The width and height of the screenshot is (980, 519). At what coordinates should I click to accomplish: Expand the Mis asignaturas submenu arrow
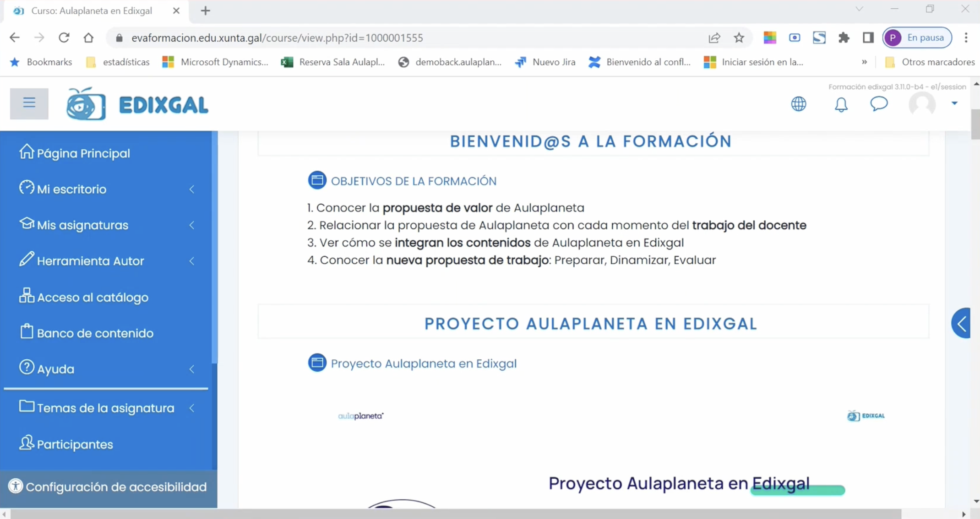(192, 225)
